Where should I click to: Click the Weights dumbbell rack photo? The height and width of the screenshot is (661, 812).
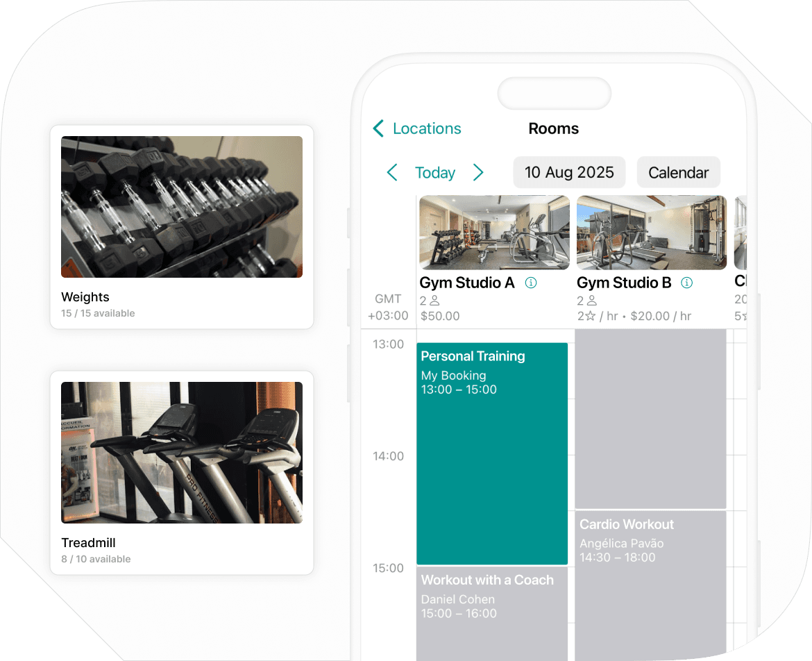[x=181, y=206]
